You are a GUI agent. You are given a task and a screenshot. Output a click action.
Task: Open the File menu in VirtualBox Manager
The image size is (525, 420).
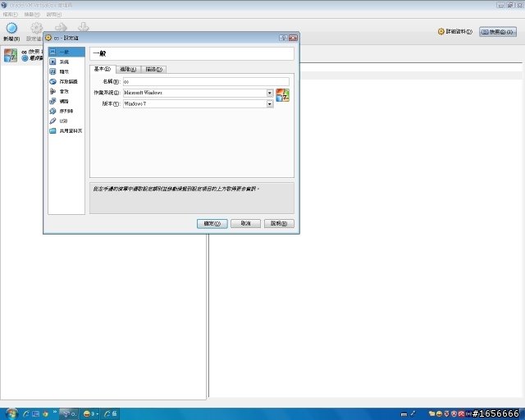(x=10, y=15)
